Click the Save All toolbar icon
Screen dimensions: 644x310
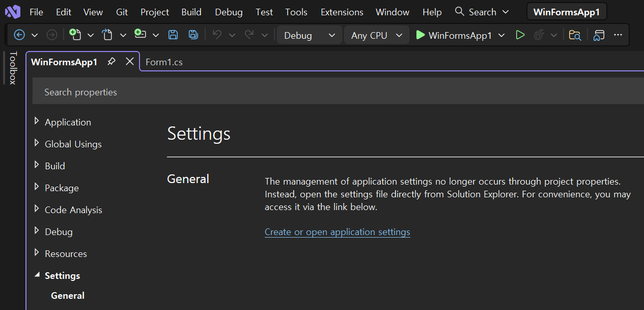click(x=193, y=35)
